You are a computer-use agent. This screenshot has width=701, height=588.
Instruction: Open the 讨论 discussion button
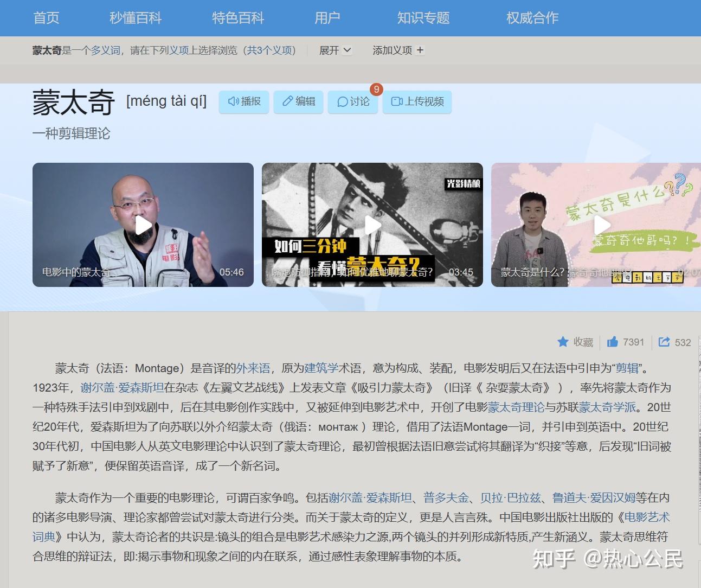click(x=353, y=101)
